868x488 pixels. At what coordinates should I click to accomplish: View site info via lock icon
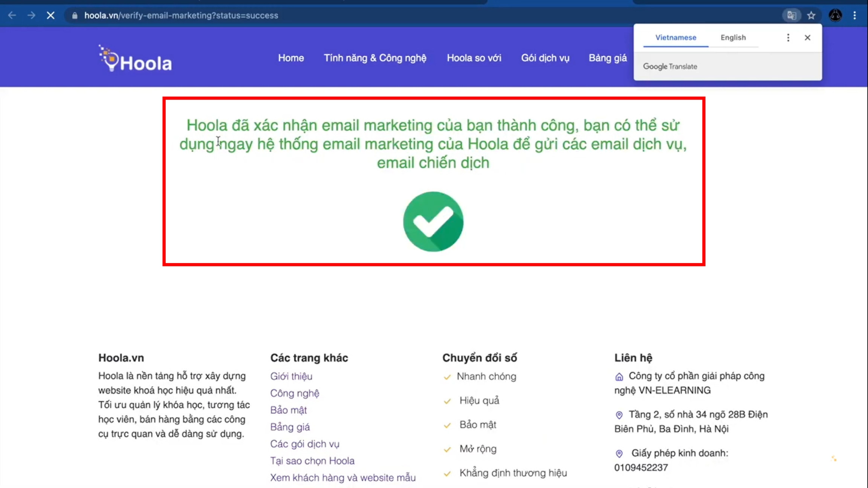pos(75,15)
